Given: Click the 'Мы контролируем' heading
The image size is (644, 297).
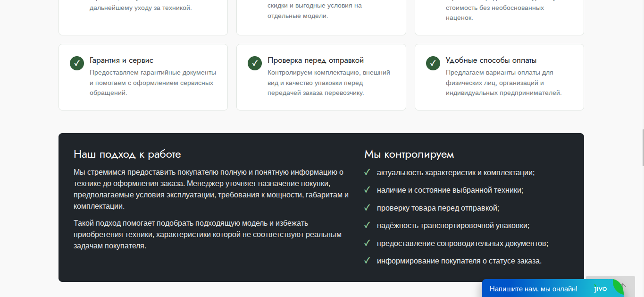Looking at the screenshot, I should pos(409,154).
